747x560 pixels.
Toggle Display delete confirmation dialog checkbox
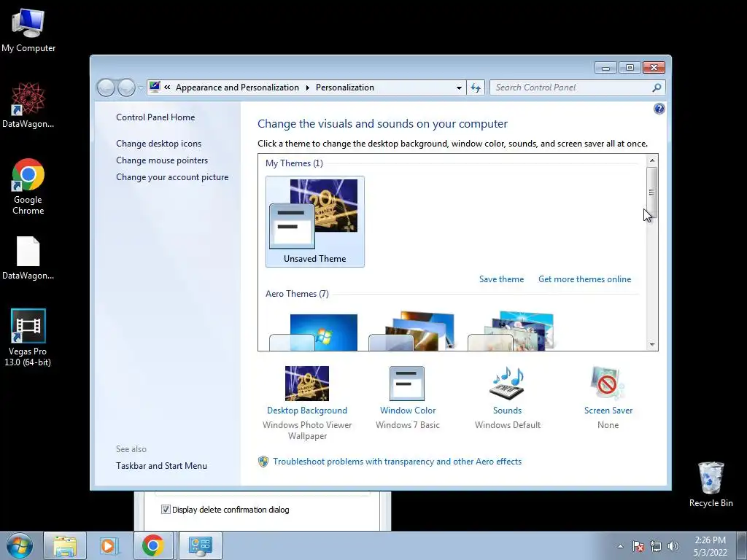166,510
